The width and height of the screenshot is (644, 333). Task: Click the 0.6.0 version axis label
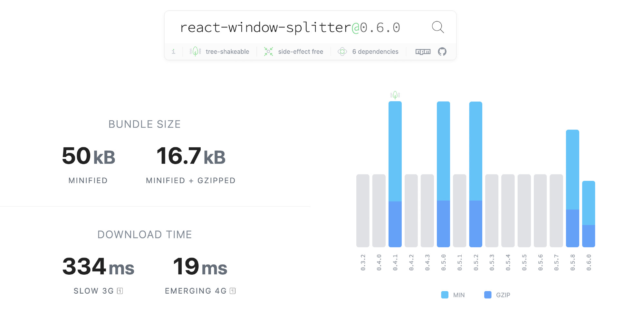[x=589, y=262]
